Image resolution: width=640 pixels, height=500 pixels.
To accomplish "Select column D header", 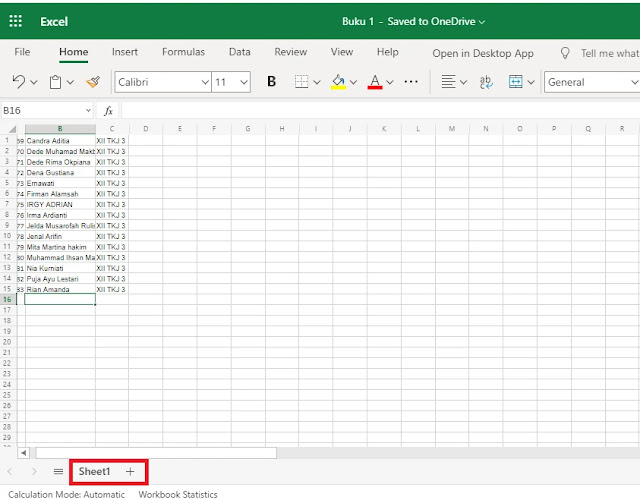I will 146,129.
